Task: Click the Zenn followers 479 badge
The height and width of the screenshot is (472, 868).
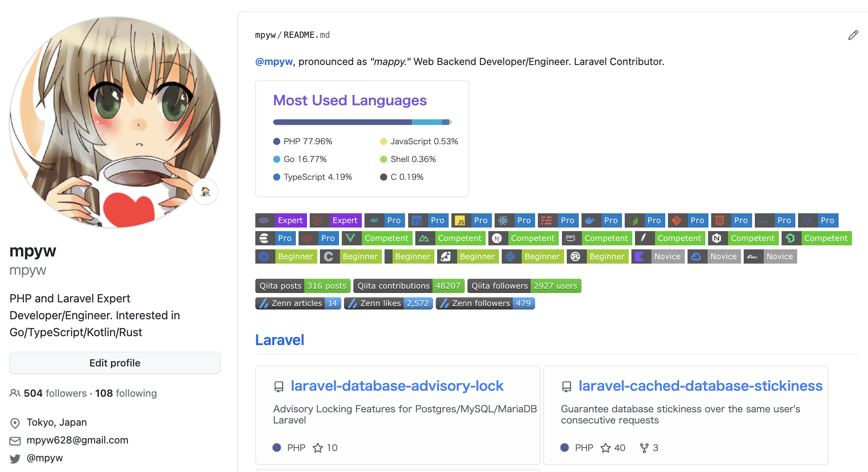Action: click(x=485, y=303)
